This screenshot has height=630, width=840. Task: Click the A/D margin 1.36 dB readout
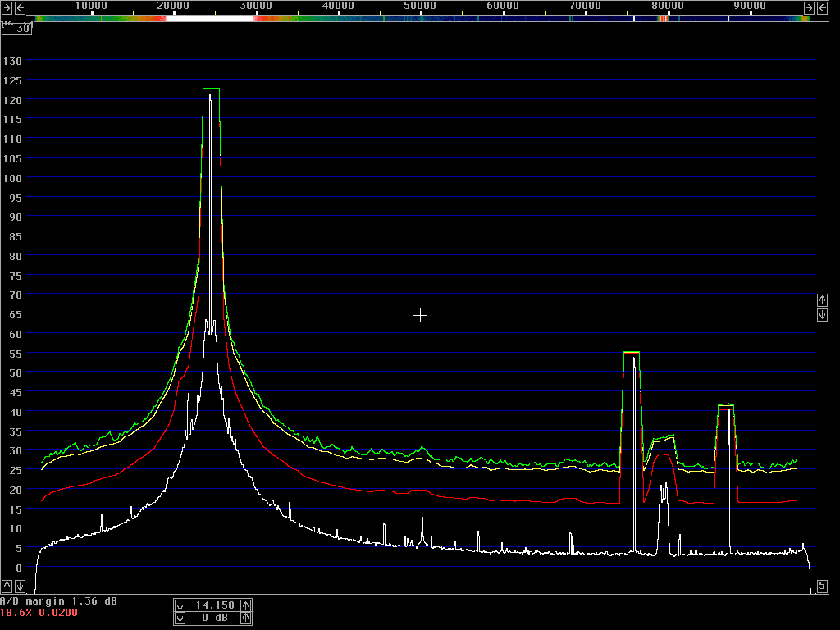pyautogui.click(x=58, y=601)
